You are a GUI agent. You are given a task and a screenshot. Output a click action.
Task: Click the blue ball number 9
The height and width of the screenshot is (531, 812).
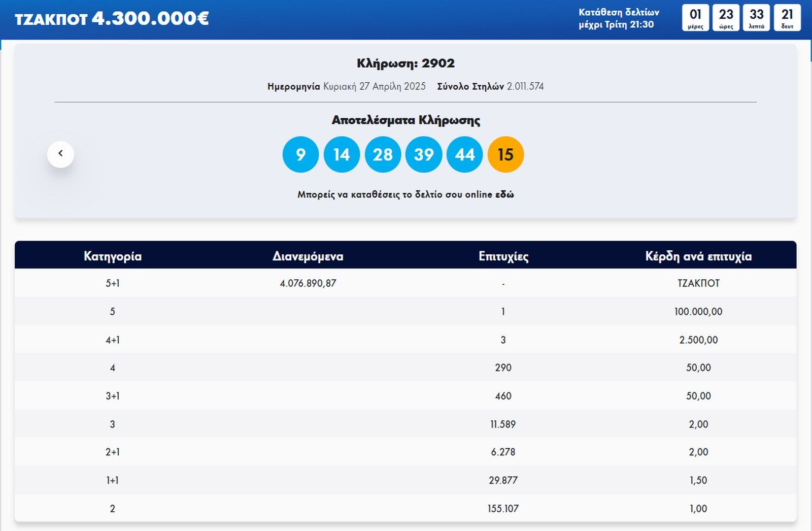click(x=300, y=154)
